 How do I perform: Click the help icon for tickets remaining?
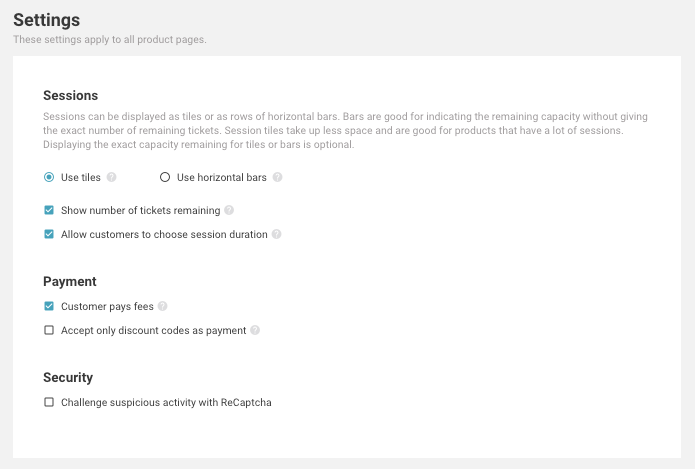229,210
